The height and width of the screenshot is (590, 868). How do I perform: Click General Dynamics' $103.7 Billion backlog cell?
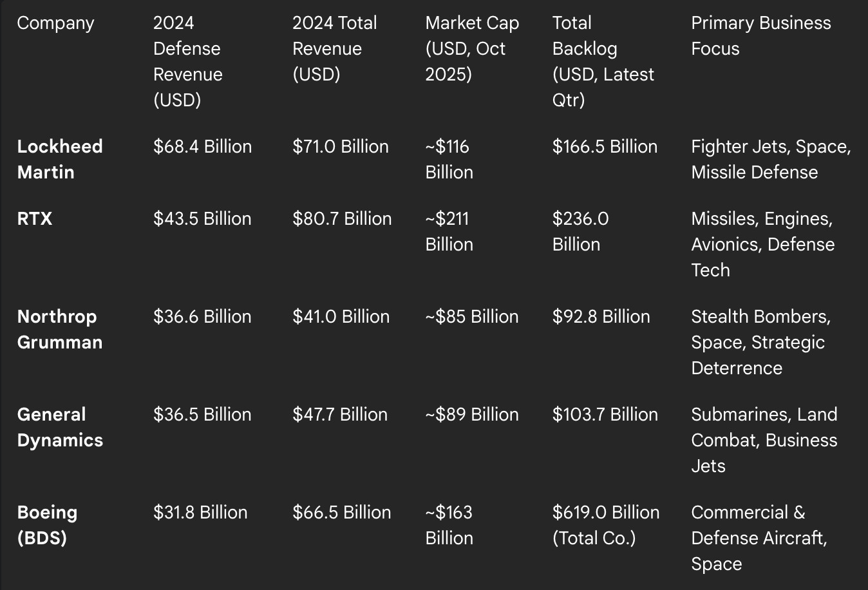605,414
